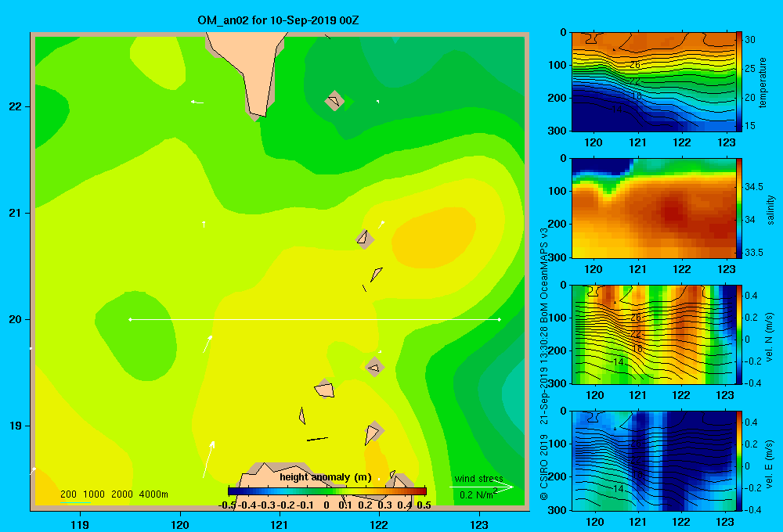Click the height anomaly colorbar on the map
Viewport: 783px width, 532px height.
click(327, 491)
